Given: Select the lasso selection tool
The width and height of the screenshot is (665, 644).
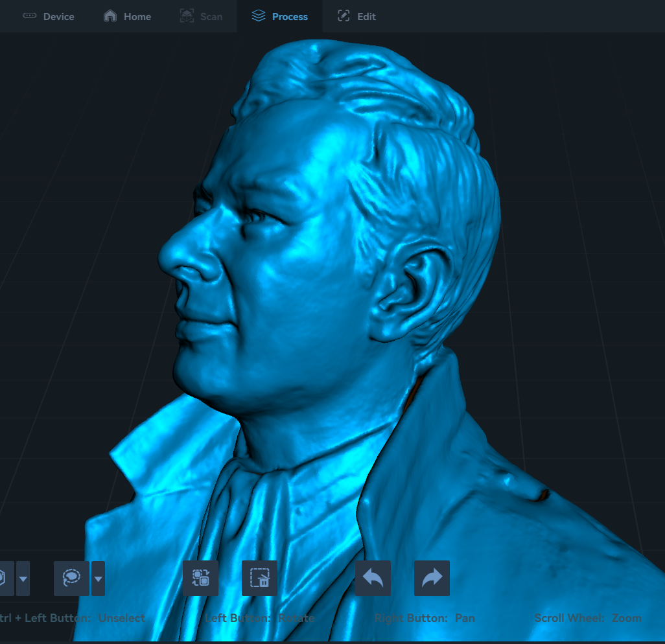Looking at the screenshot, I should (71, 578).
